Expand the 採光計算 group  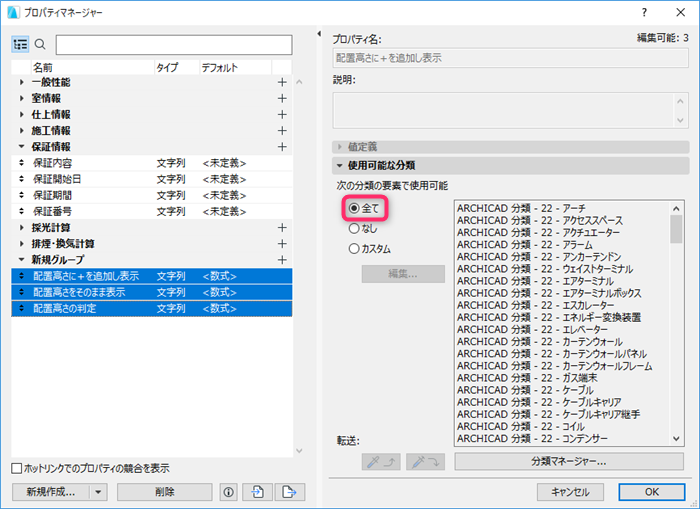coord(21,228)
